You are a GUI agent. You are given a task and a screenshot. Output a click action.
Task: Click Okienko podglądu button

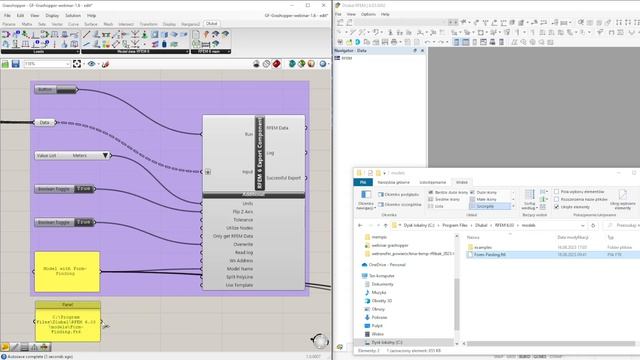398,195
